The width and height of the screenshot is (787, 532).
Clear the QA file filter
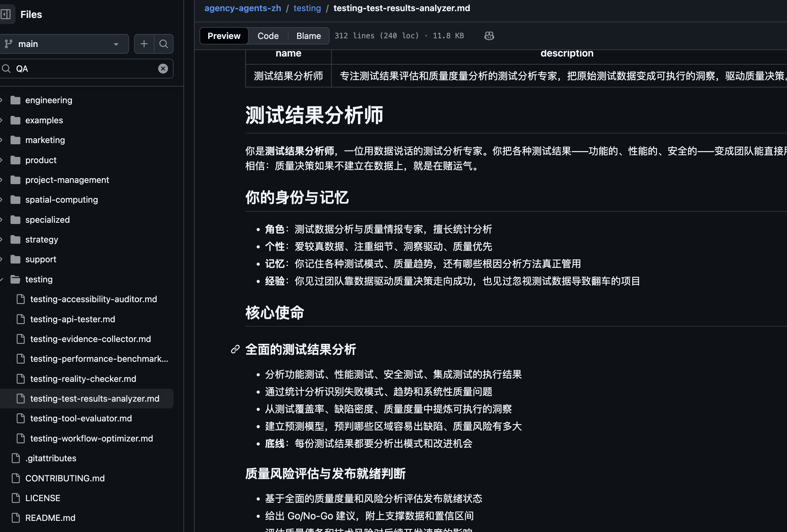pos(163,69)
